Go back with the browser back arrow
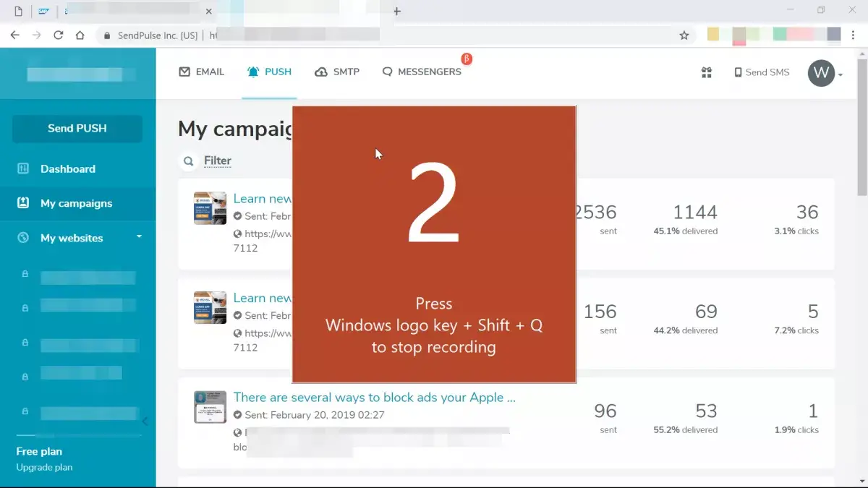This screenshot has height=488, width=868. (14, 35)
